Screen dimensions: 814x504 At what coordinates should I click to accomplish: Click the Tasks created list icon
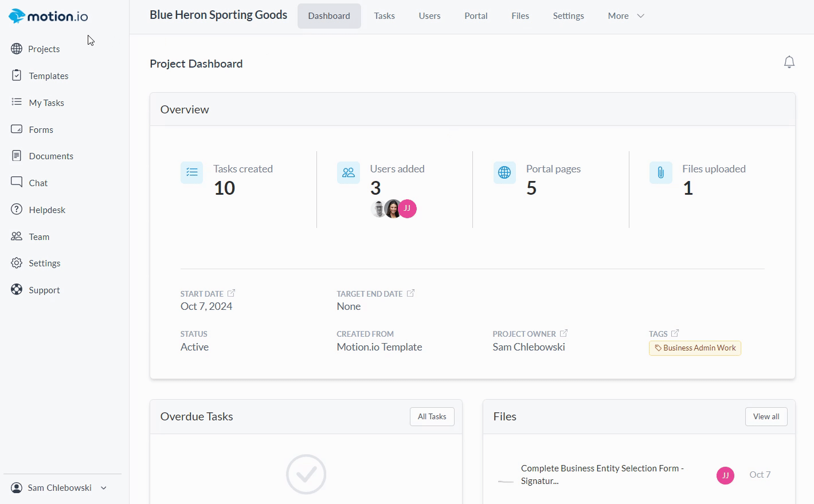pyautogui.click(x=191, y=172)
